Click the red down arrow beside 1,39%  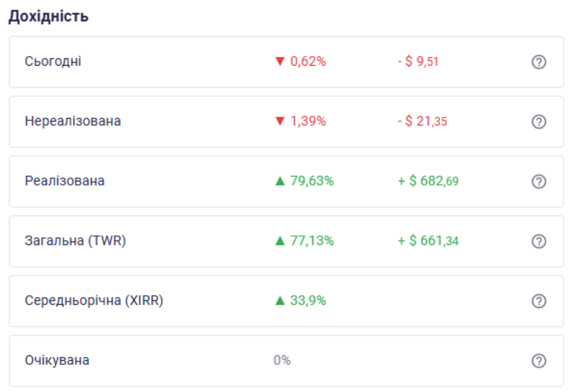coord(279,121)
